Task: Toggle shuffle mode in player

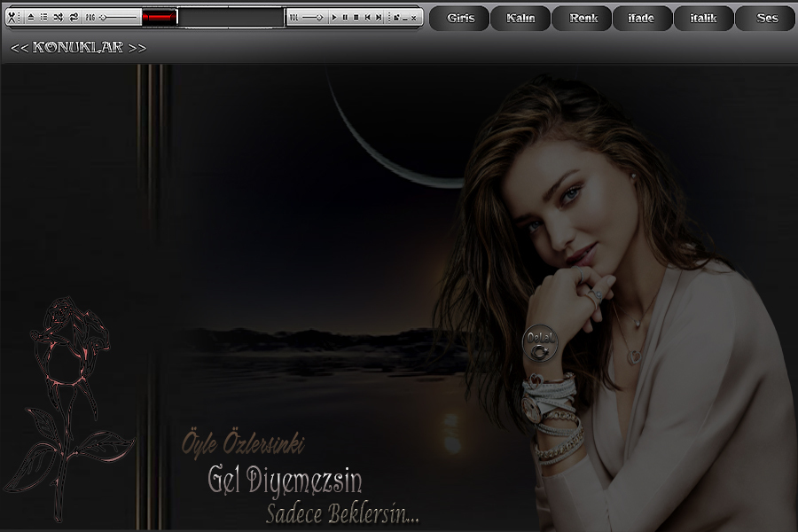Action: click(58, 17)
